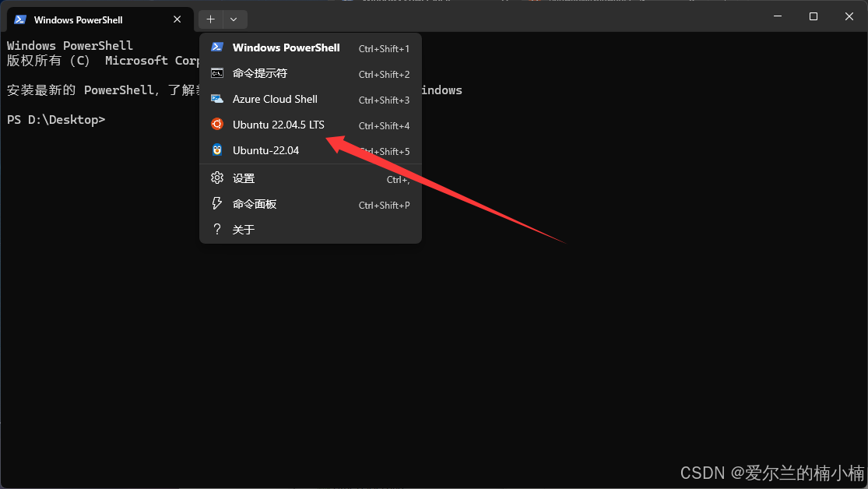Click the lightning bolt command palette icon
868x489 pixels.
point(217,203)
